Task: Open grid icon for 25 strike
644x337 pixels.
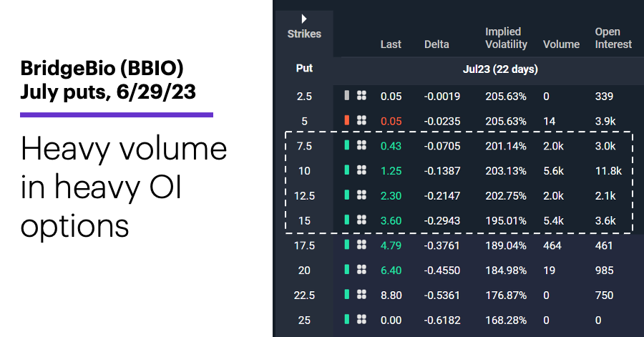Action: (x=361, y=319)
